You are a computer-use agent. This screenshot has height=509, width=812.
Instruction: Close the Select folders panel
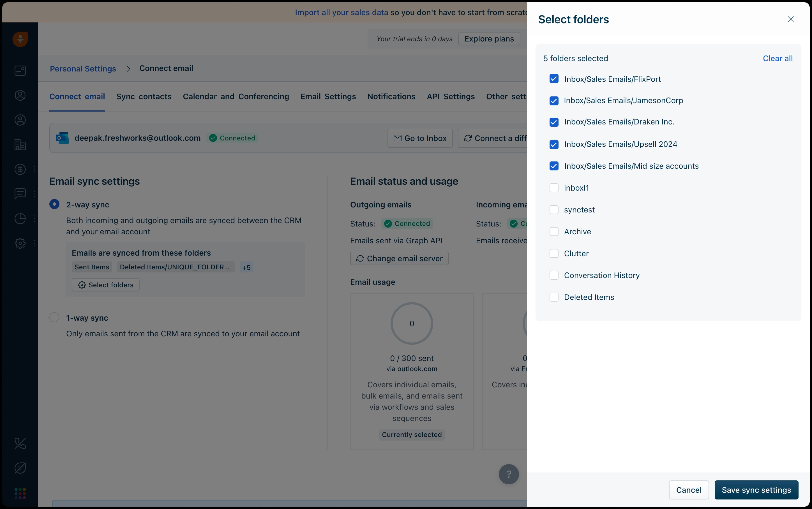click(790, 19)
